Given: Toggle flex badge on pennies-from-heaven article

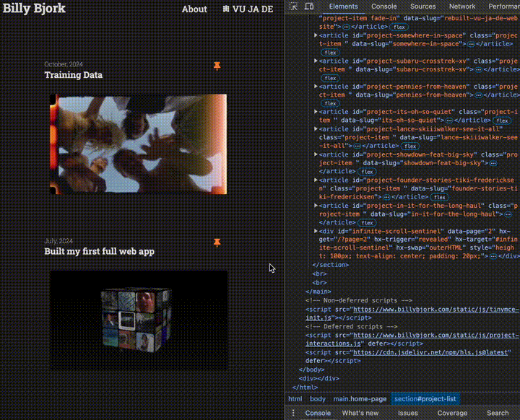Looking at the screenshot, I should [x=331, y=103].
